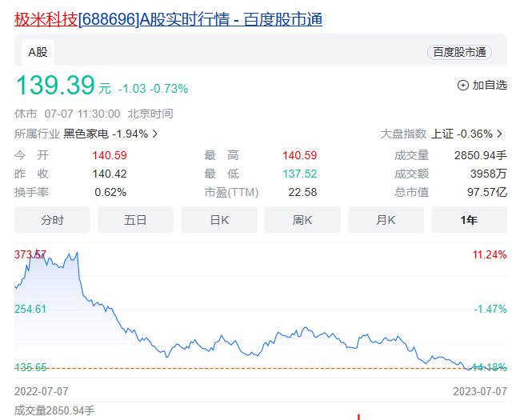This screenshot has height=420, width=520.
Task: Open the 上证 -0.36% index link
Action: (462, 134)
